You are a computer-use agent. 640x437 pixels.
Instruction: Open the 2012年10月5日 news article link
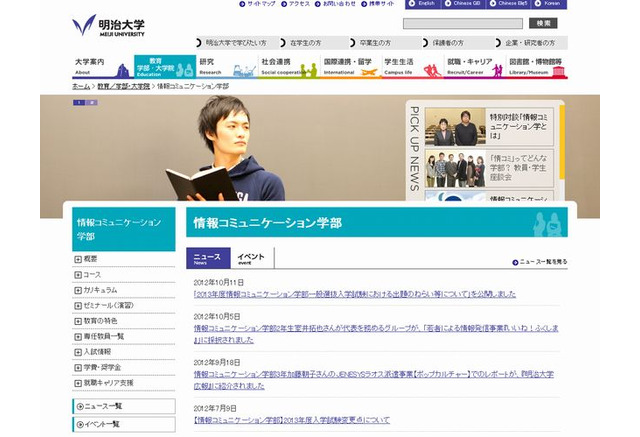pos(376,334)
